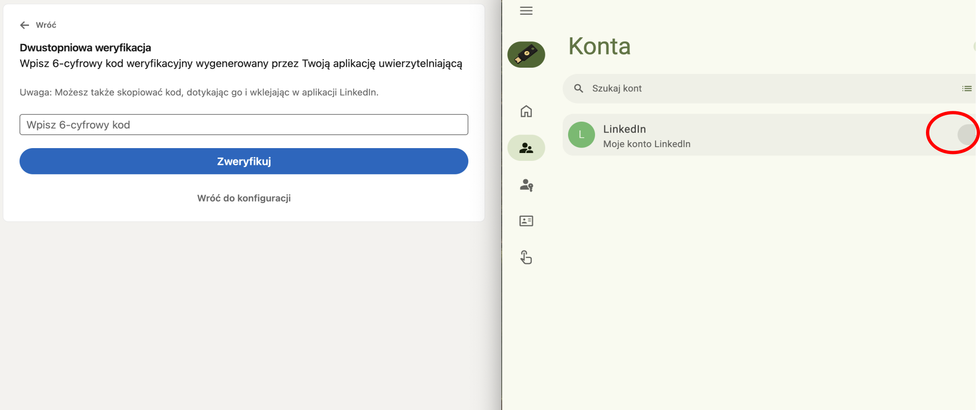Go to Home in the authenticator sidebar
This screenshot has height=410, width=980.
[526, 111]
